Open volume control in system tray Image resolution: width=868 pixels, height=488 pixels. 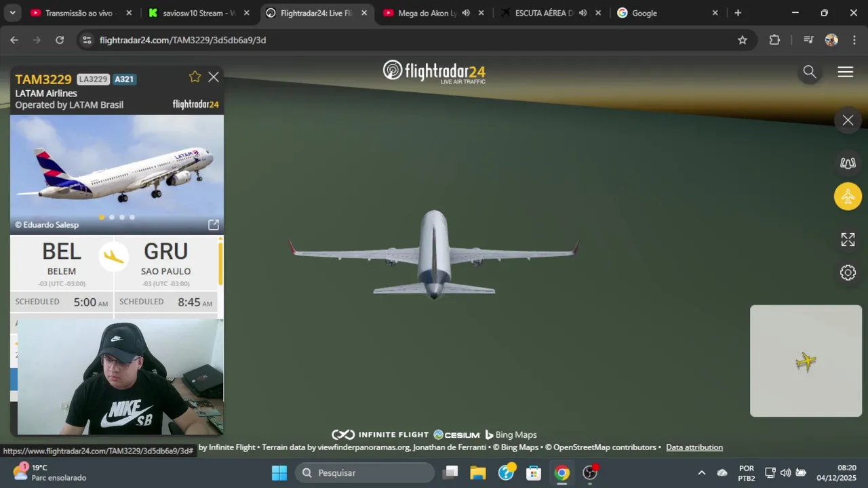[x=785, y=472]
